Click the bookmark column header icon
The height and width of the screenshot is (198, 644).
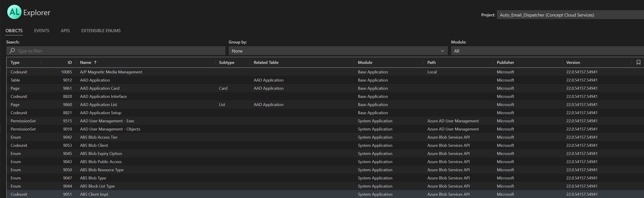(x=638, y=62)
